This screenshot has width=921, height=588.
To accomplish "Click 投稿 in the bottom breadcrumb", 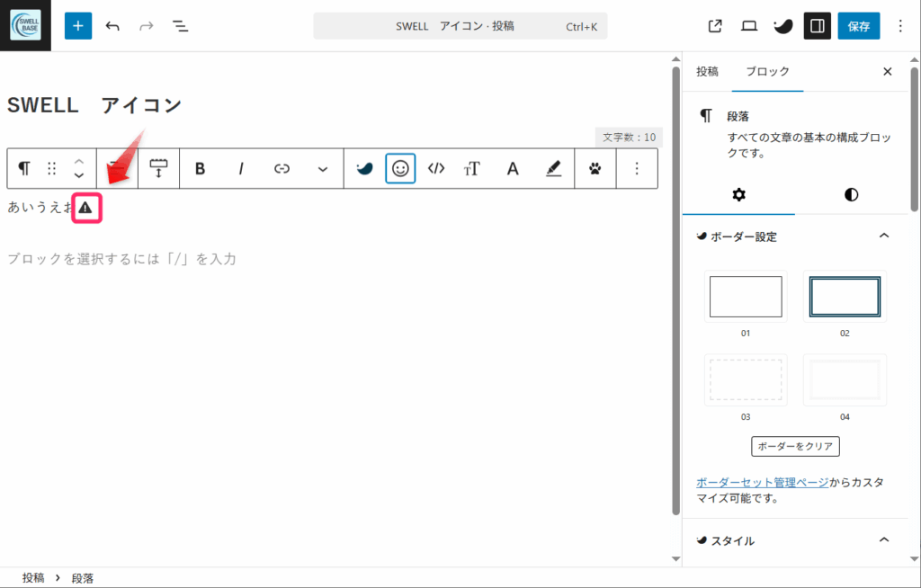I will pyautogui.click(x=33, y=578).
